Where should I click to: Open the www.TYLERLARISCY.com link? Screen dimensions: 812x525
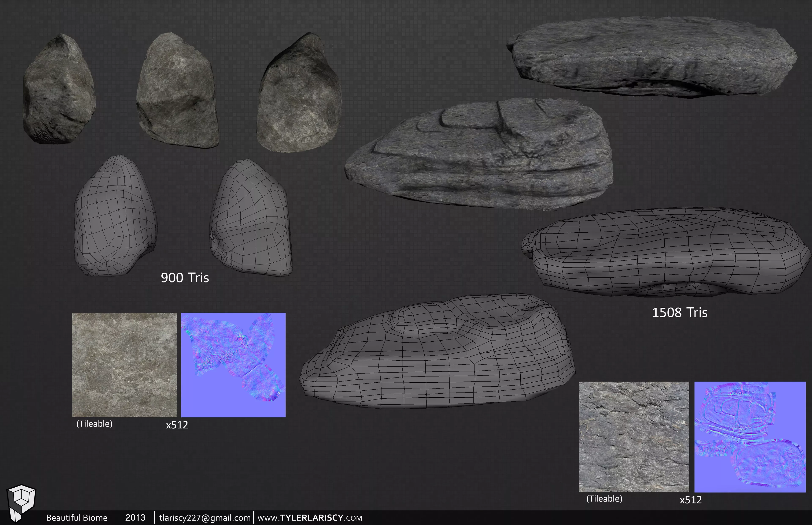[x=309, y=518]
